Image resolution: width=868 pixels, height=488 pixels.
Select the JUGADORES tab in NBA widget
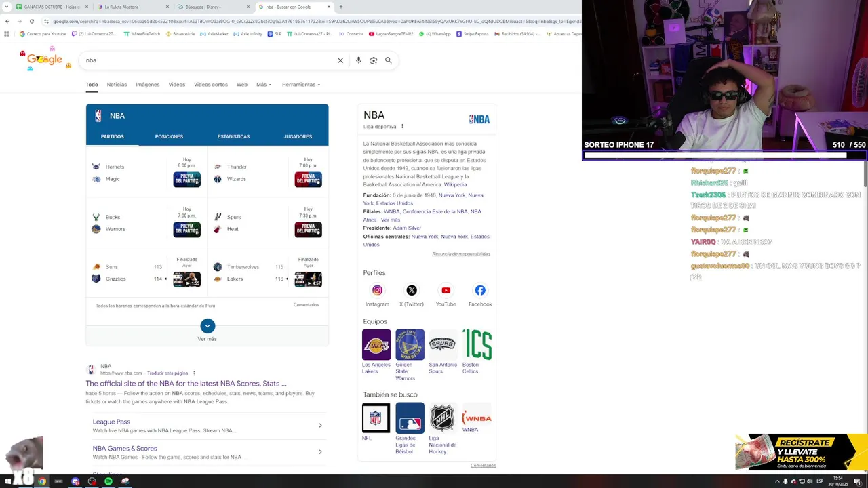coord(298,136)
